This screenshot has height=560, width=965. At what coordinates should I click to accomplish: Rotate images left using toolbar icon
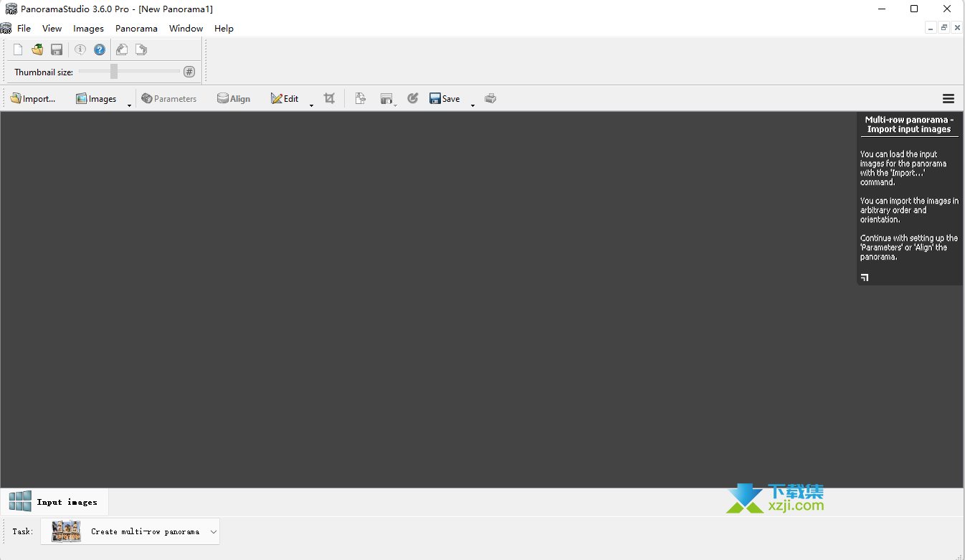tap(122, 49)
